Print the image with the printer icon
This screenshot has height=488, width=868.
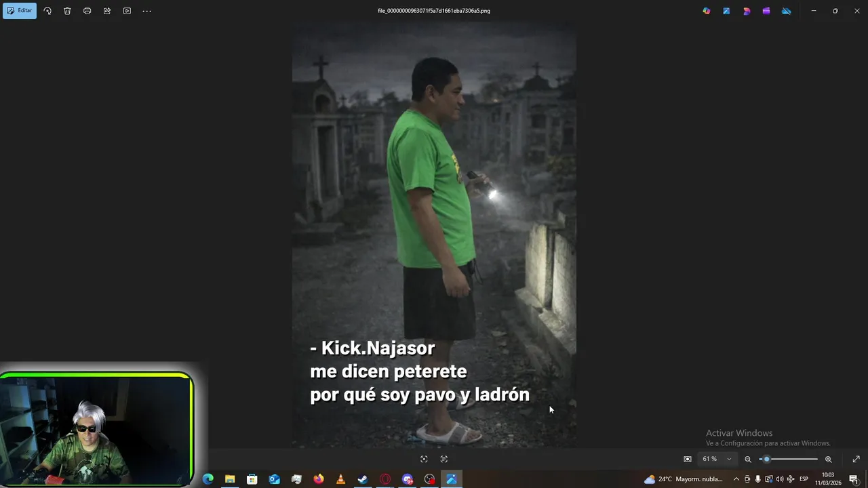click(87, 11)
